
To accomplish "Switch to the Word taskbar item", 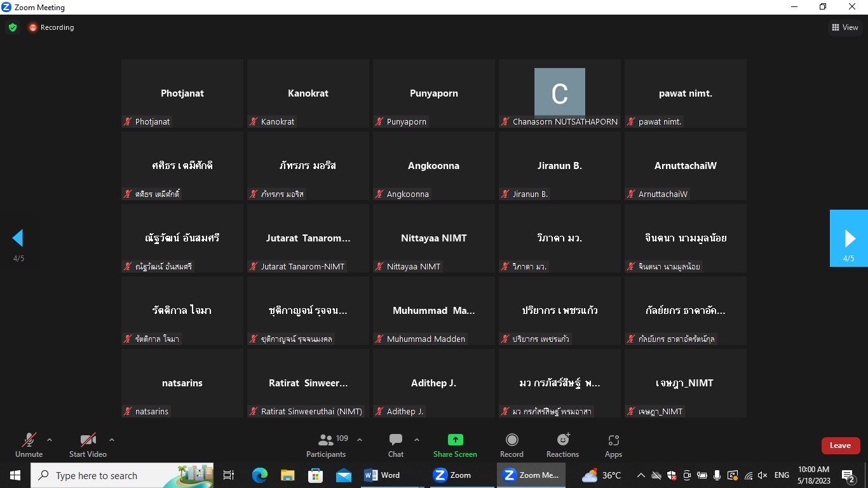I will (x=382, y=475).
